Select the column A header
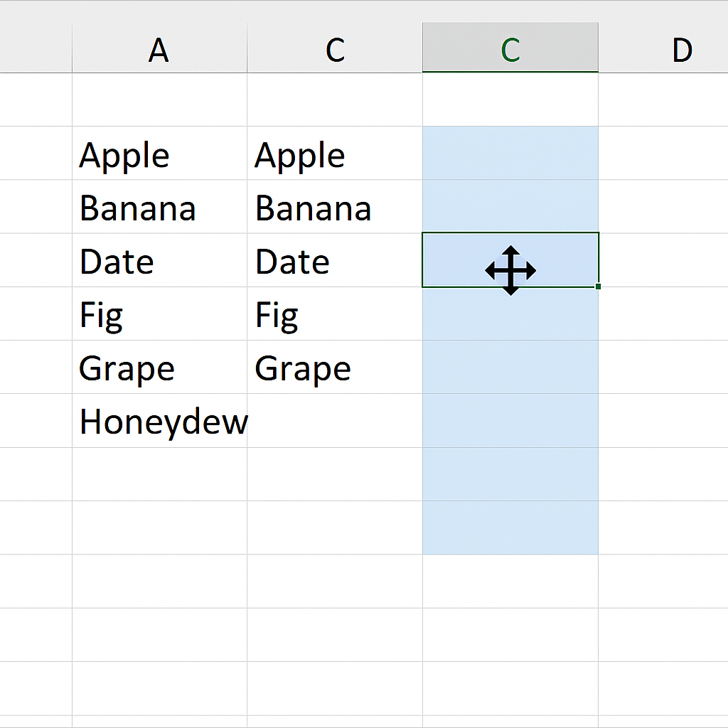This screenshot has height=728, width=728. [159, 48]
